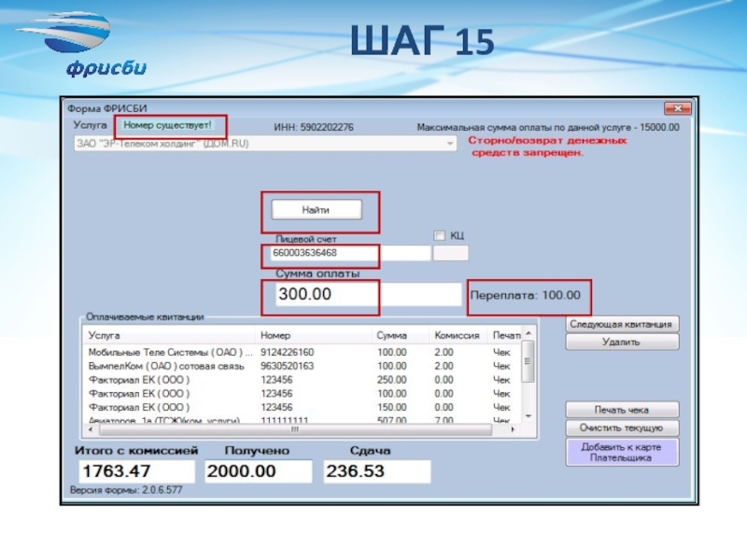Click the Печать column header
The image size is (747, 560).
tap(505, 335)
